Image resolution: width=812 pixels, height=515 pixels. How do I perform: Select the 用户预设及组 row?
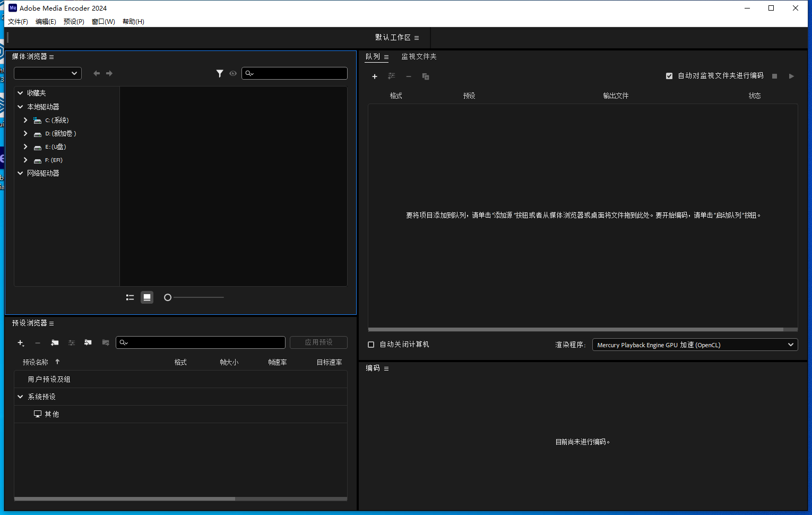pos(180,379)
